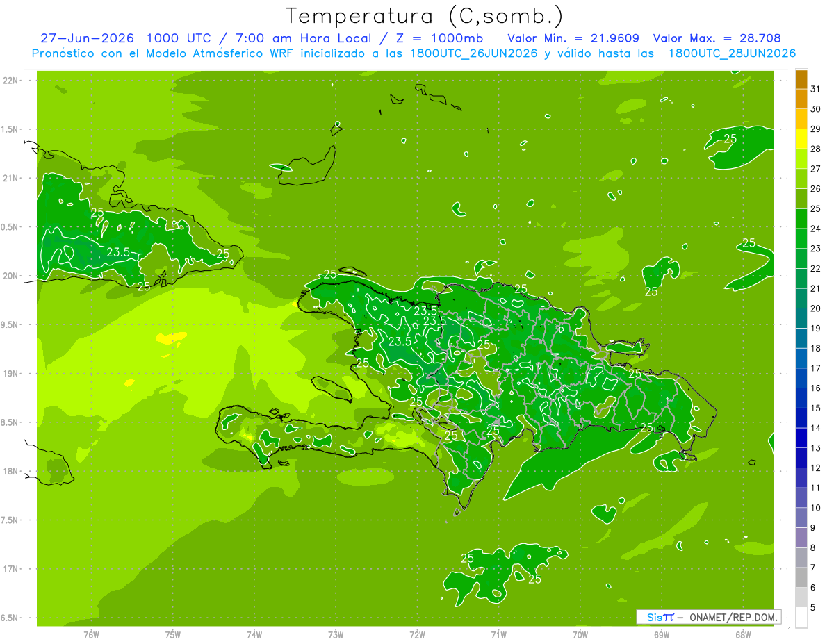This screenshot has width=834, height=644.
Task: Select the date text 27-Jun-2026
Action: [87, 38]
